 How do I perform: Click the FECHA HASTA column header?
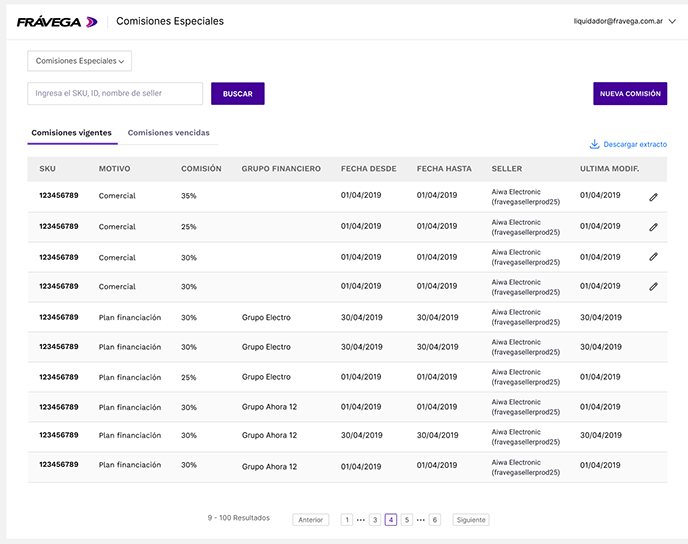click(444, 168)
